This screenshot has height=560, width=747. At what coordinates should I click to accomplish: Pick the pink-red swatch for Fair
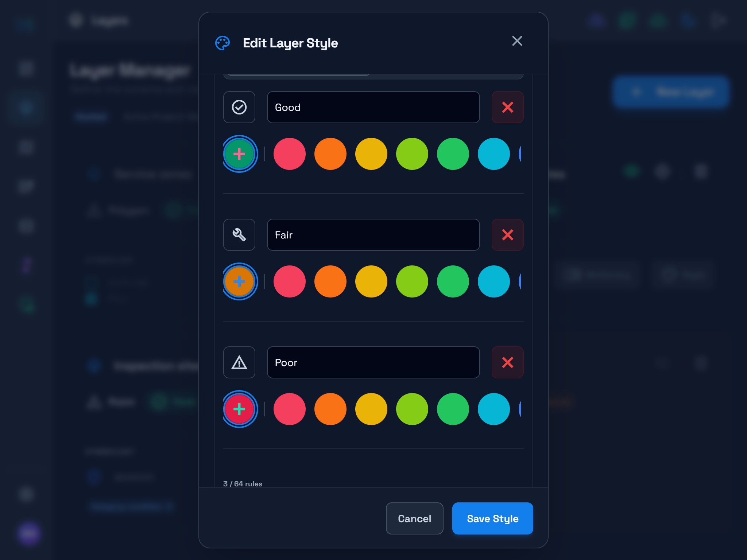[x=290, y=281]
